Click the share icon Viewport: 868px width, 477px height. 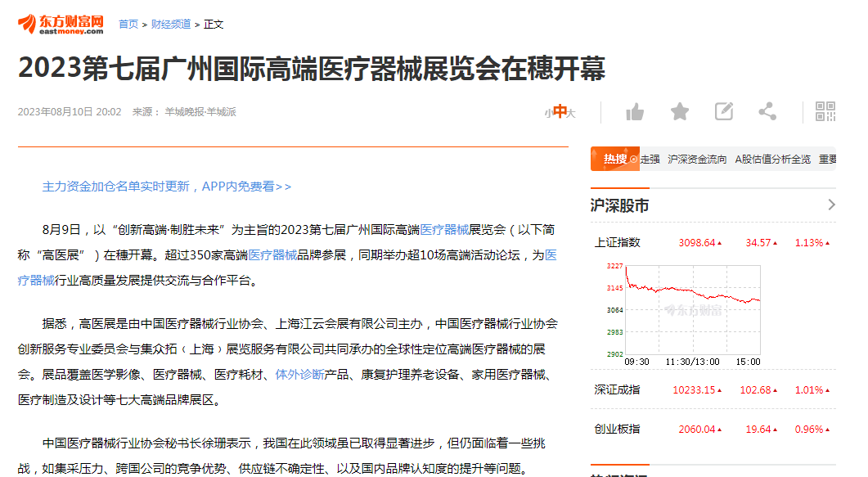coord(767,112)
